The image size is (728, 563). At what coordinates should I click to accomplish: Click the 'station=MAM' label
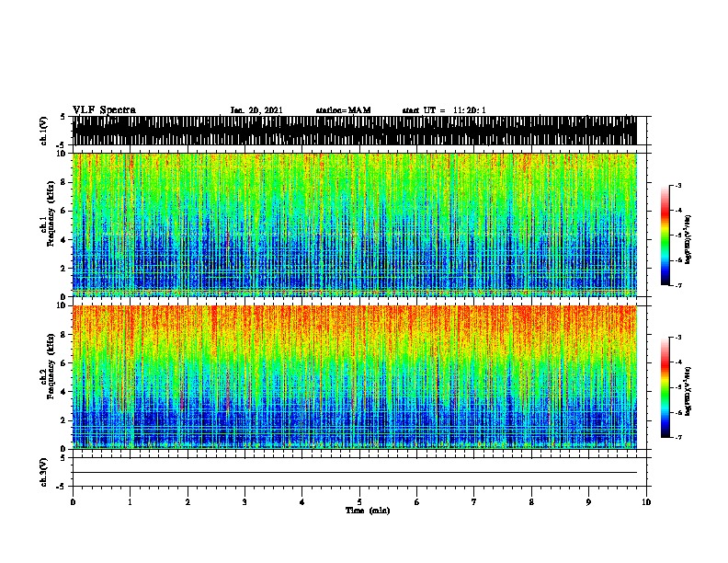click(x=343, y=110)
